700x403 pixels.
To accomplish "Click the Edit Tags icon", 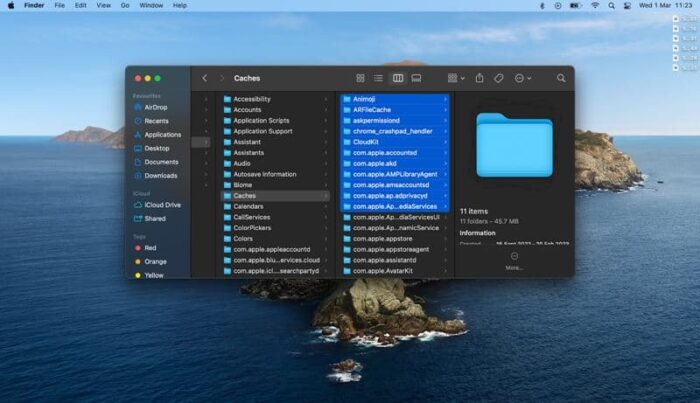I will (499, 78).
